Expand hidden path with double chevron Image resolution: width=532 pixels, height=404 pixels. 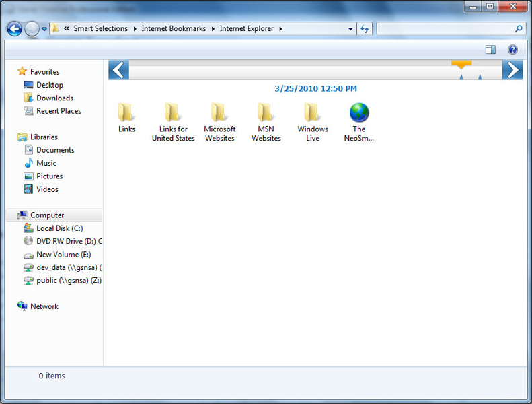[67, 28]
